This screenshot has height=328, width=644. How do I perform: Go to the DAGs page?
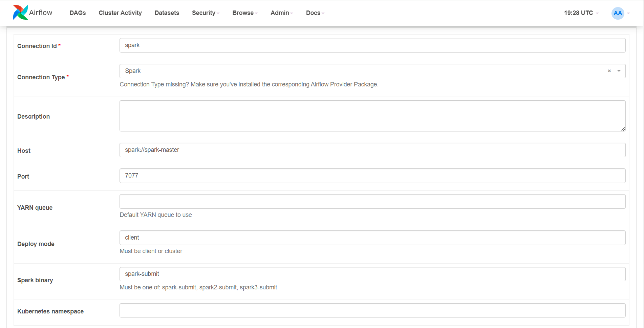coord(78,13)
